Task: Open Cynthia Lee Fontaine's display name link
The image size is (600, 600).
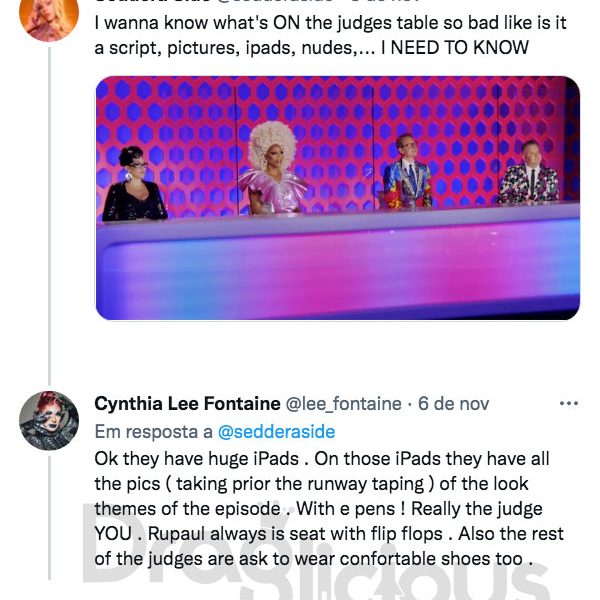Action: point(188,404)
